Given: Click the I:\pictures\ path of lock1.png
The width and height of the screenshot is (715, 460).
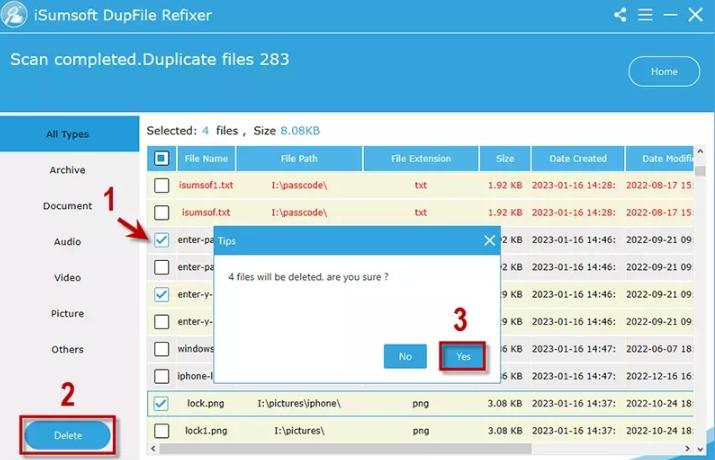Looking at the screenshot, I should point(299,431).
